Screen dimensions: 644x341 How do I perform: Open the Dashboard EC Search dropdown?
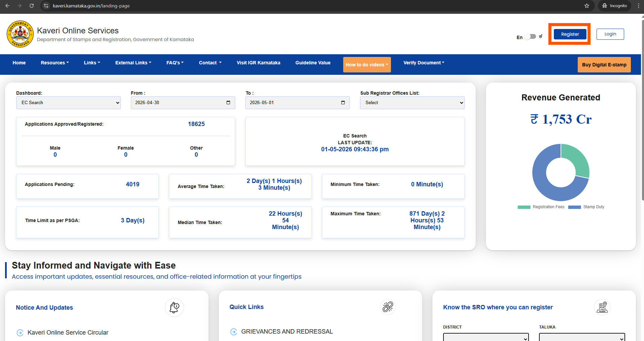[68, 103]
